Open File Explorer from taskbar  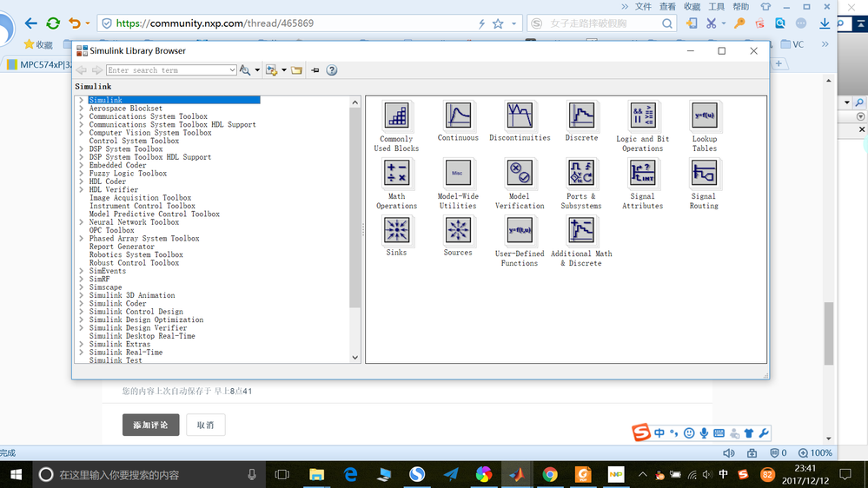click(x=316, y=475)
